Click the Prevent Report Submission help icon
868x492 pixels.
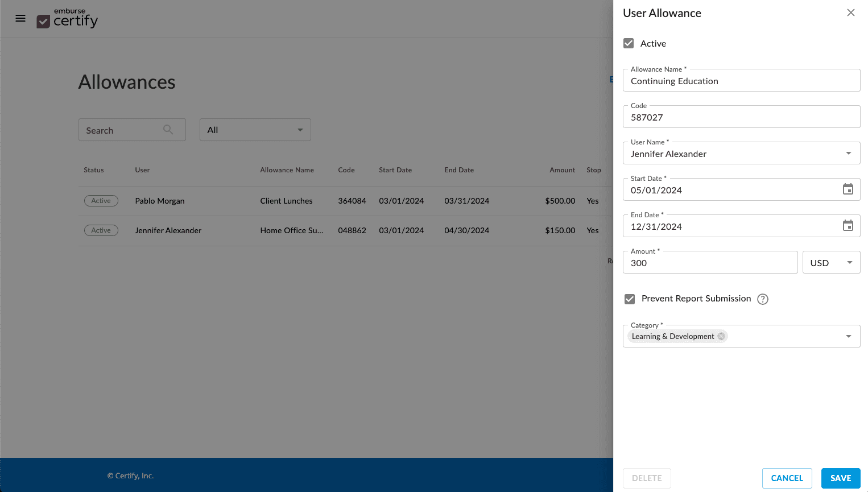pos(763,299)
